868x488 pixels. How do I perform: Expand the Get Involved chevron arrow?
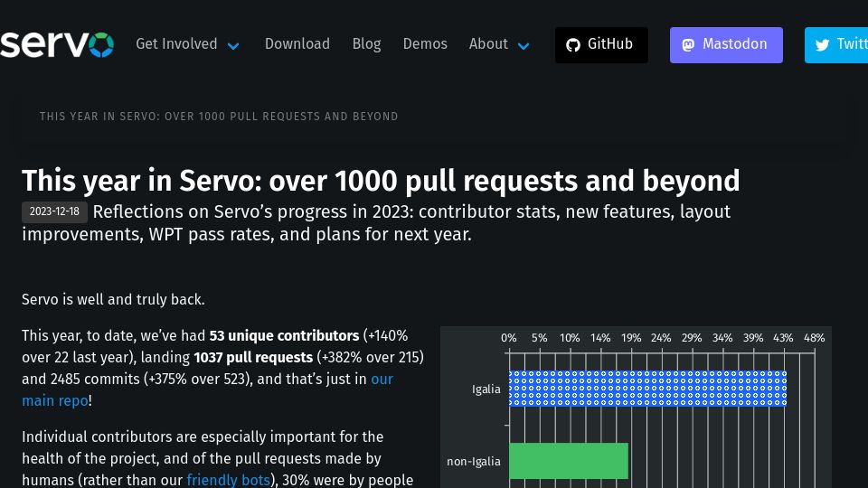coord(233,46)
